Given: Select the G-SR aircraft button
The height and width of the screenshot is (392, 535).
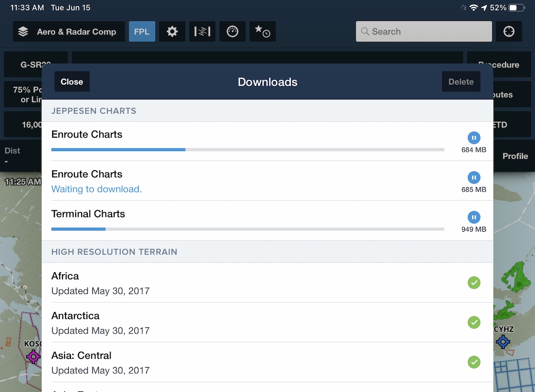Looking at the screenshot, I should tap(36, 65).
